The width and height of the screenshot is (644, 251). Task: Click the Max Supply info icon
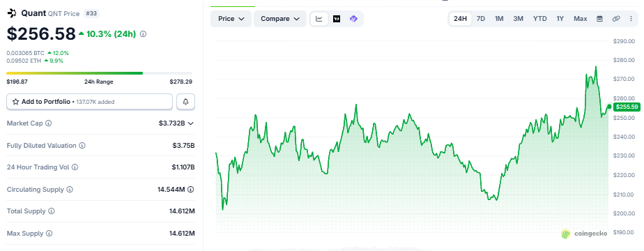(x=49, y=234)
